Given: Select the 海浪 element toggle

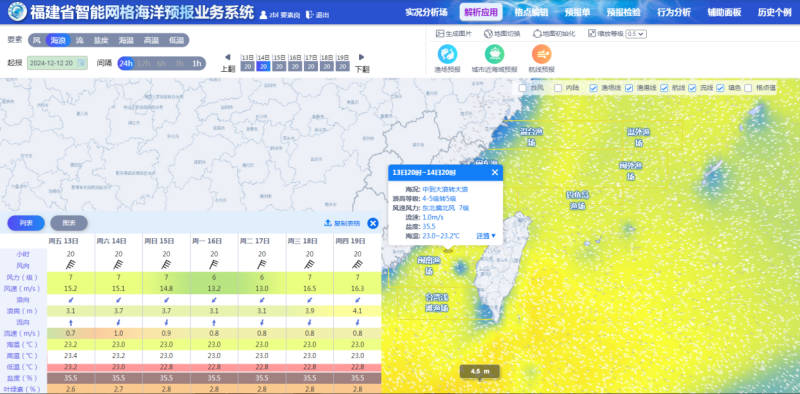Looking at the screenshot, I should coord(58,40).
